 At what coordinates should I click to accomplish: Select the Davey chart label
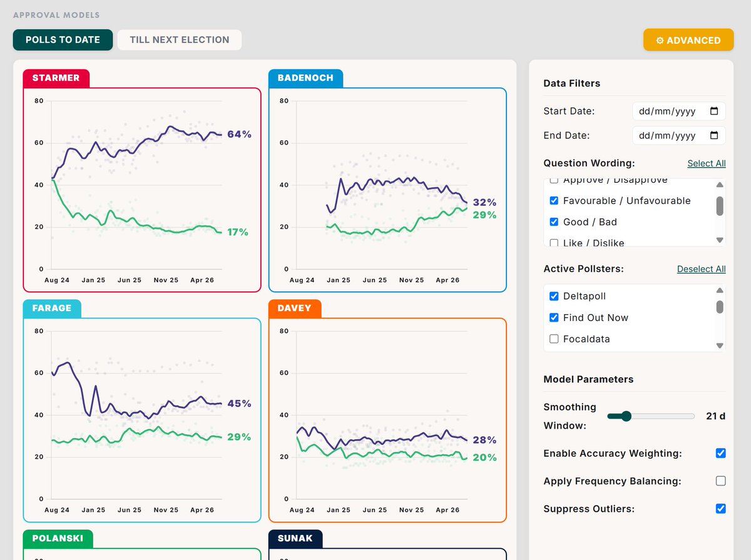coord(295,308)
